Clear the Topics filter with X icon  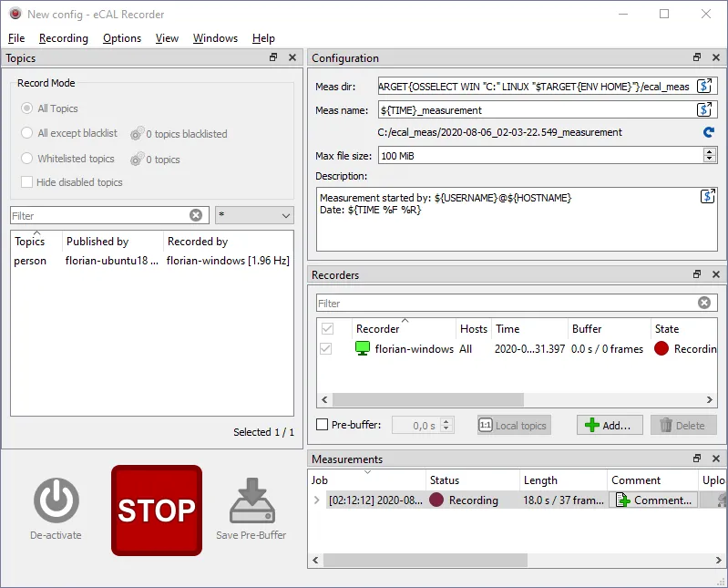(x=196, y=216)
